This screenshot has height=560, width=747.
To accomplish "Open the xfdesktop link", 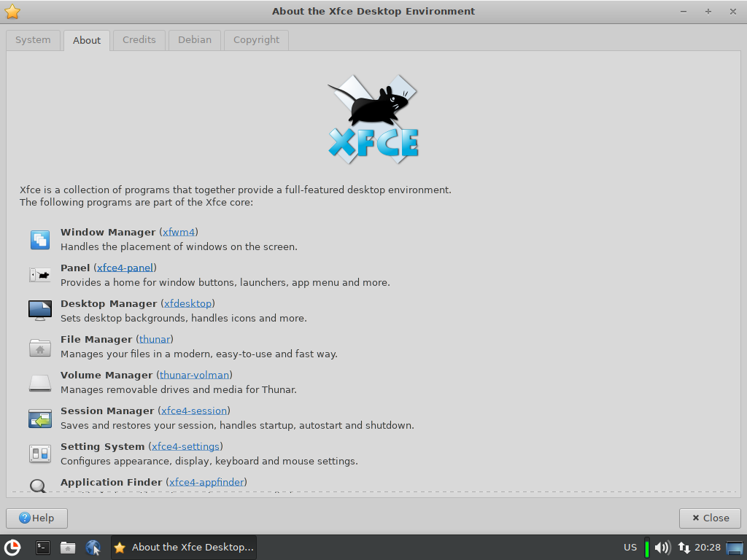I will [187, 304].
